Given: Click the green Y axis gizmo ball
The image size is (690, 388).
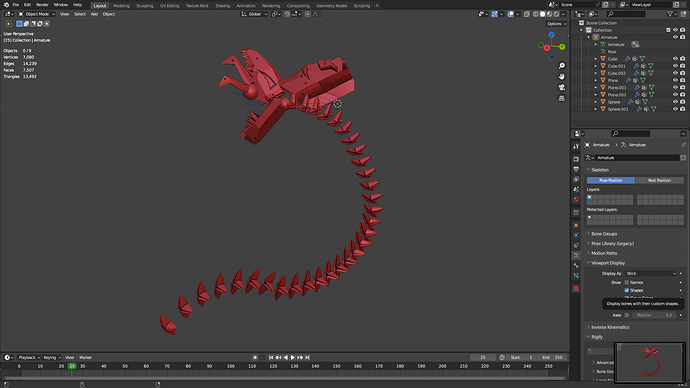Looking at the screenshot, I should point(562,47).
